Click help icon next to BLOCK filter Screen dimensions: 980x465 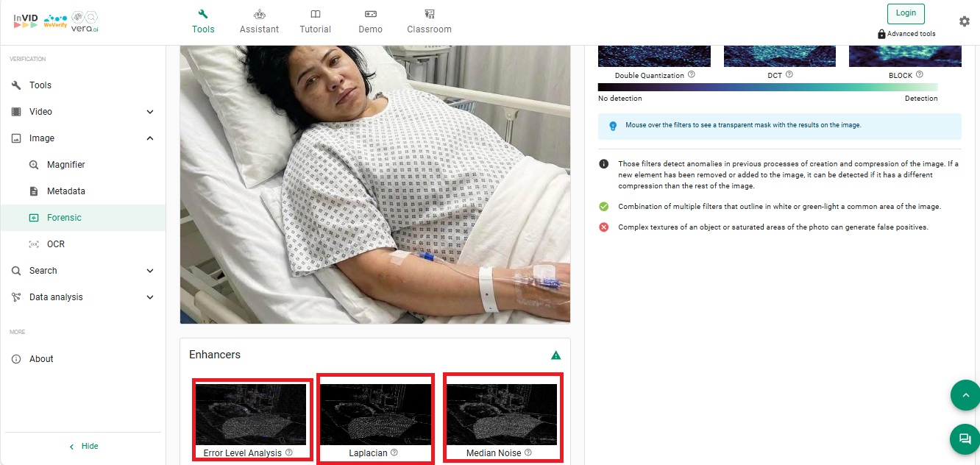pos(920,75)
